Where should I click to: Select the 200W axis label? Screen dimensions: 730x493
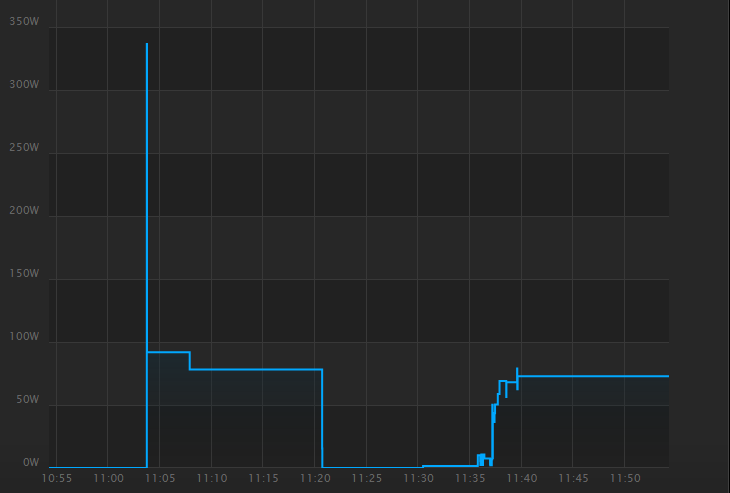coord(23,211)
